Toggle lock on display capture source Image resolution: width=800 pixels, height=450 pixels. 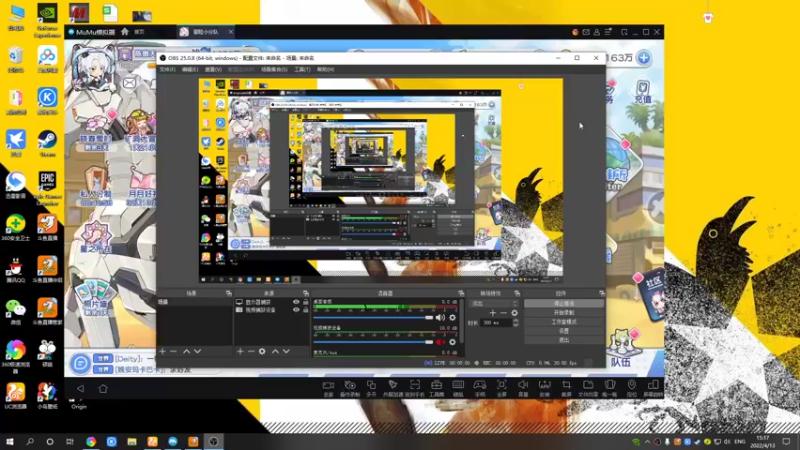pos(306,302)
